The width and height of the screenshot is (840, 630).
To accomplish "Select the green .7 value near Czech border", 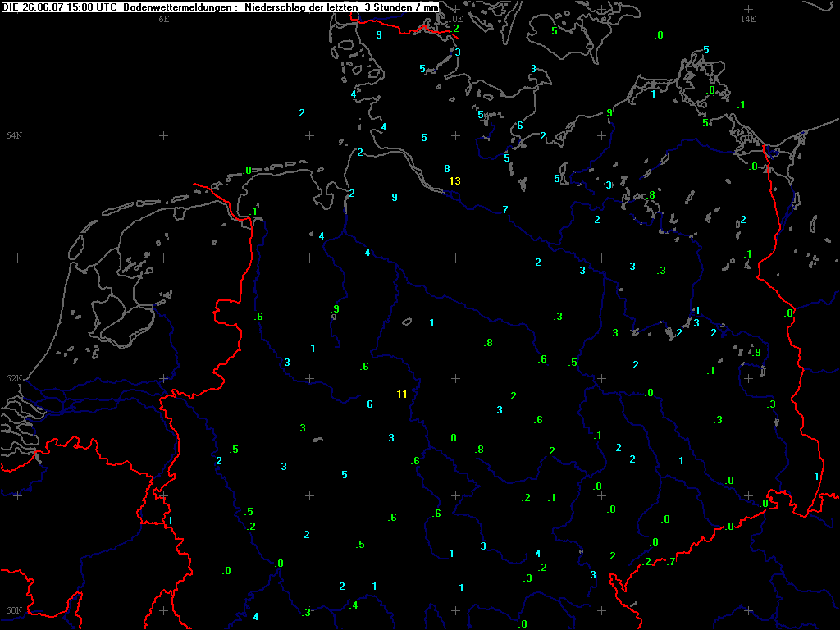I will (671, 562).
